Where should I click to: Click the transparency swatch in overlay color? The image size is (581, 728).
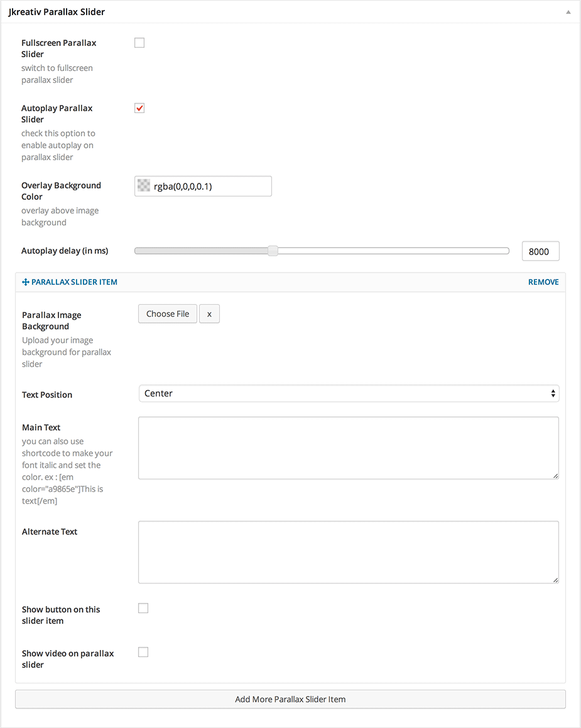coord(144,186)
